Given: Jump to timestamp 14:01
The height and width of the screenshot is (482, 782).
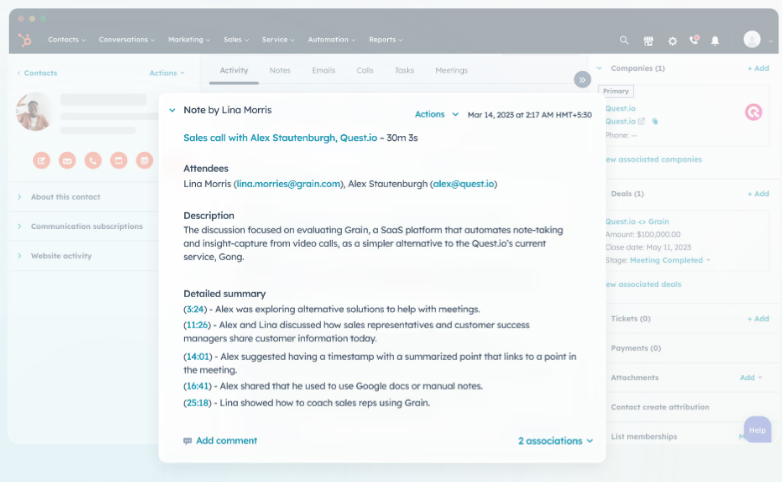Looking at the screenshot, I should pyautogui.click(x=197, y=357).
